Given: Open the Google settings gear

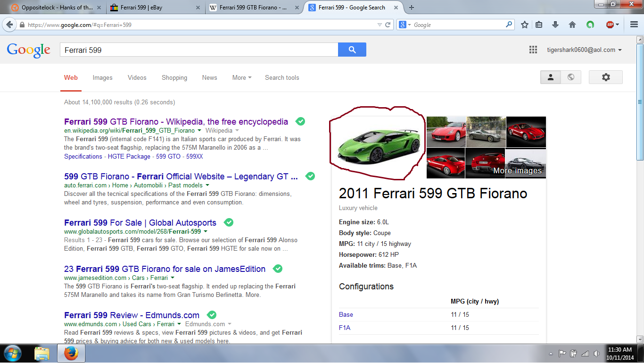Looking at the screenshot, I should (606, 77).
